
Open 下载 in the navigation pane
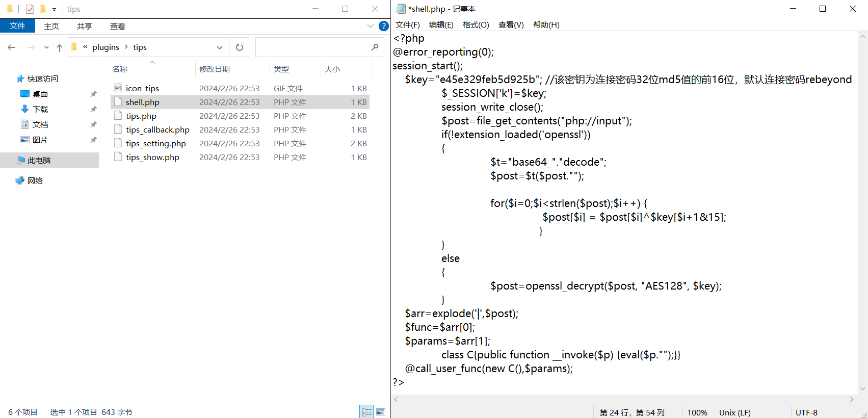[x=40, y=110]
